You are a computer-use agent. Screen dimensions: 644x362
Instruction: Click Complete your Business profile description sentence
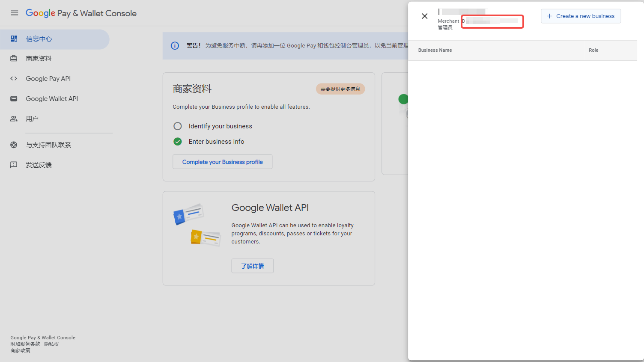coord(241,107)
